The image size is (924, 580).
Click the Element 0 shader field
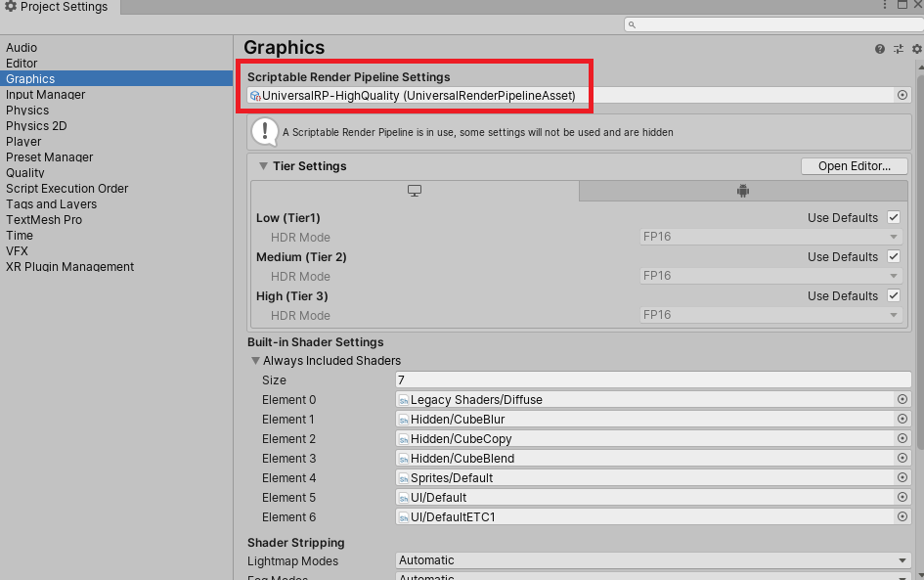pyautogui.click(x=653, y=399)
